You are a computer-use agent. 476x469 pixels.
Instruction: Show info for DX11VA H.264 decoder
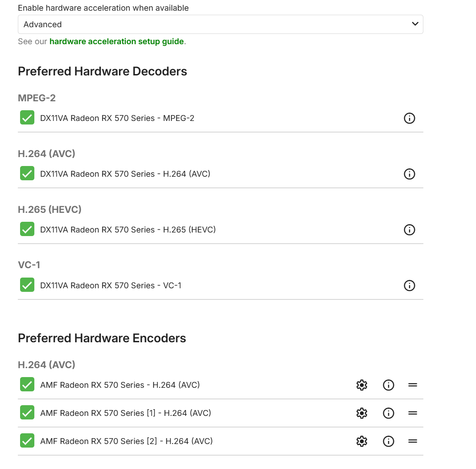coord(409,174)
